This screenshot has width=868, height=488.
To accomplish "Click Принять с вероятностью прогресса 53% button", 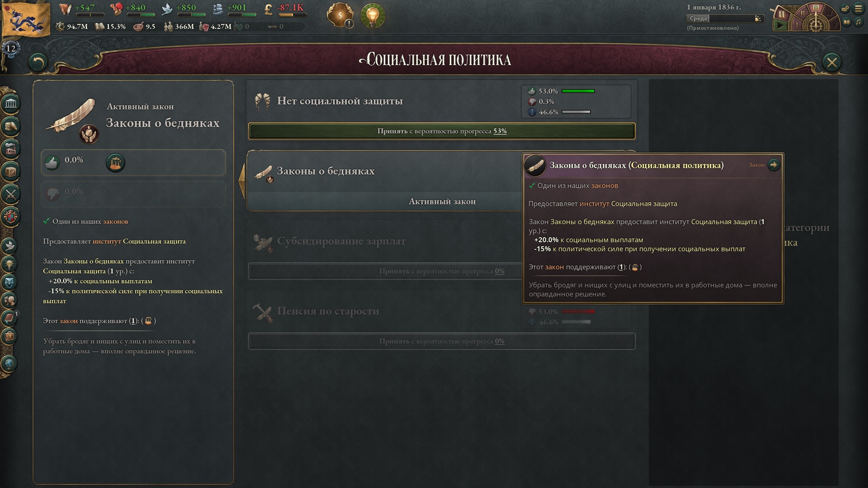I will pos(442,131).
